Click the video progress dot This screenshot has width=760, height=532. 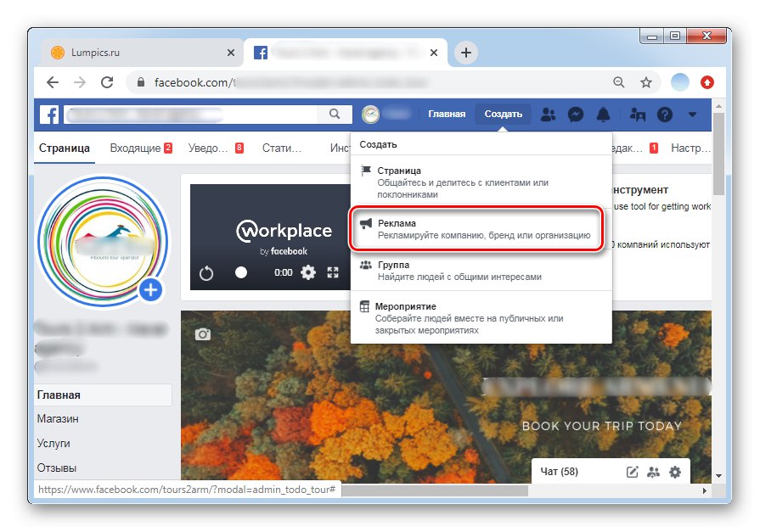241,272
